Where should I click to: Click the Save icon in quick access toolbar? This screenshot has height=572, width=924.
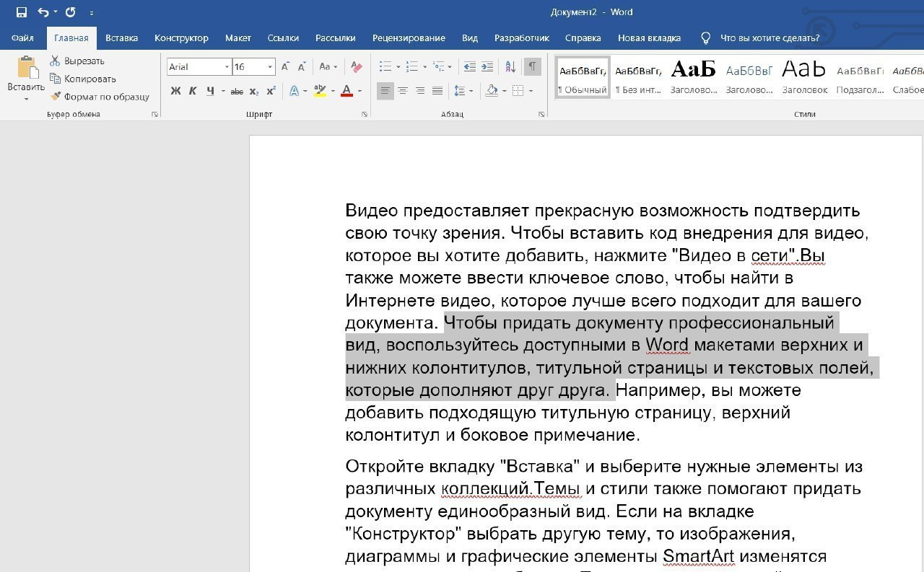coord(21,12)
